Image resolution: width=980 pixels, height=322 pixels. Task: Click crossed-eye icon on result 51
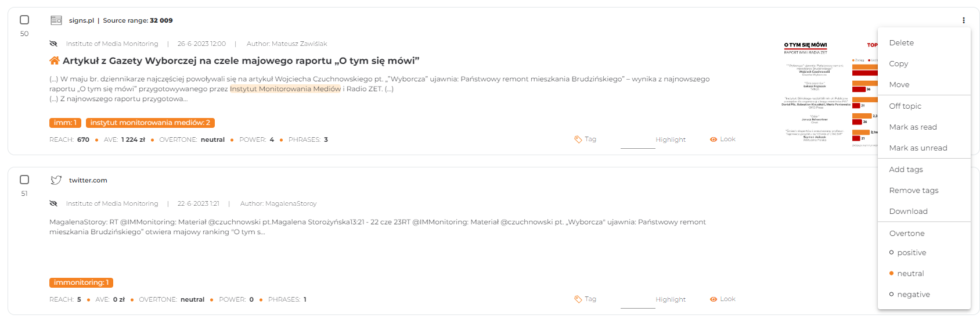[53, 203]
